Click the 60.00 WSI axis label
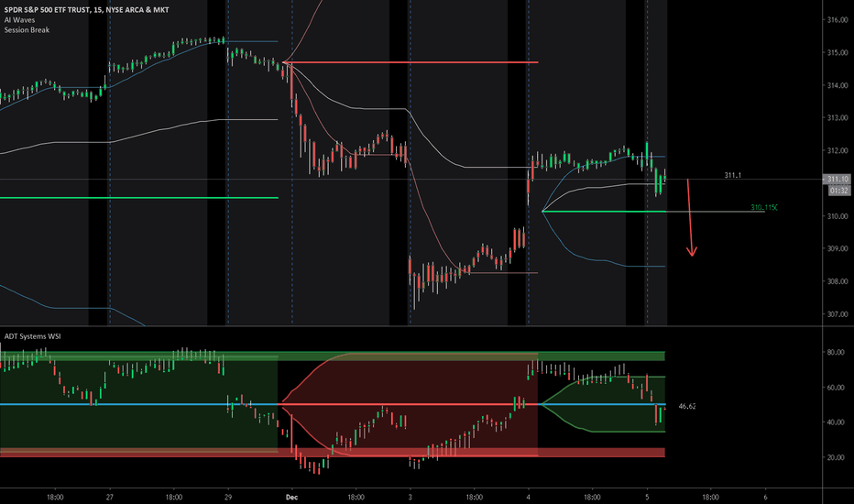This screenshot has height=504, width=854. [836, 388]
